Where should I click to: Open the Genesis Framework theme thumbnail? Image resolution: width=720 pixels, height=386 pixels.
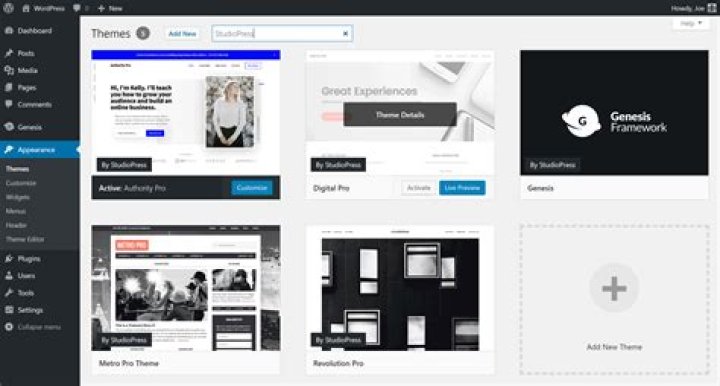[614, 113]
